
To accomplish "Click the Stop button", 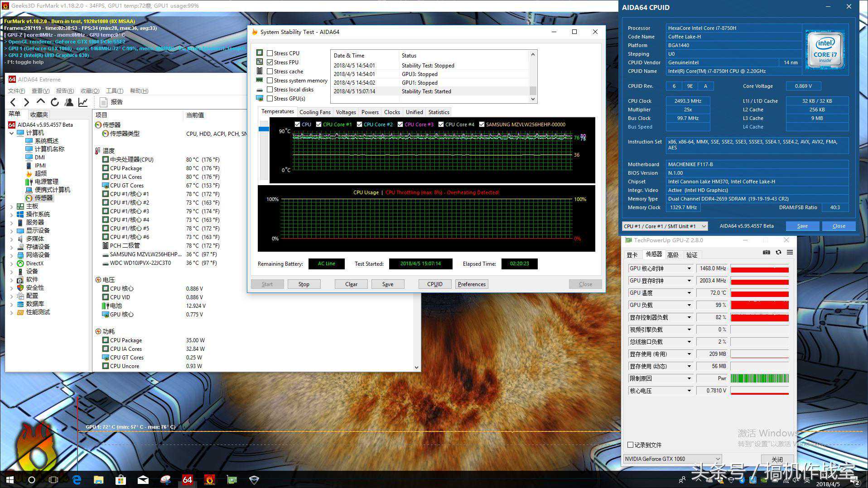I will [304, 284].
